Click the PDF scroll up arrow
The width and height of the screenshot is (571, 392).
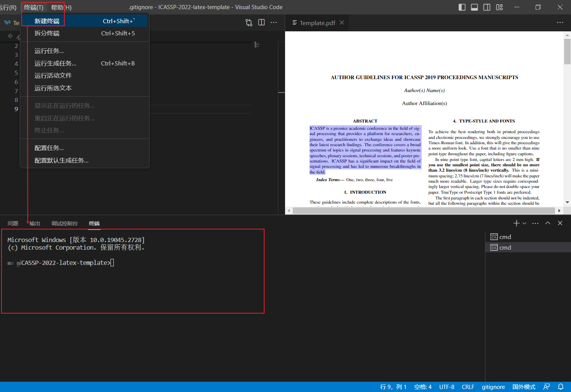567,35
